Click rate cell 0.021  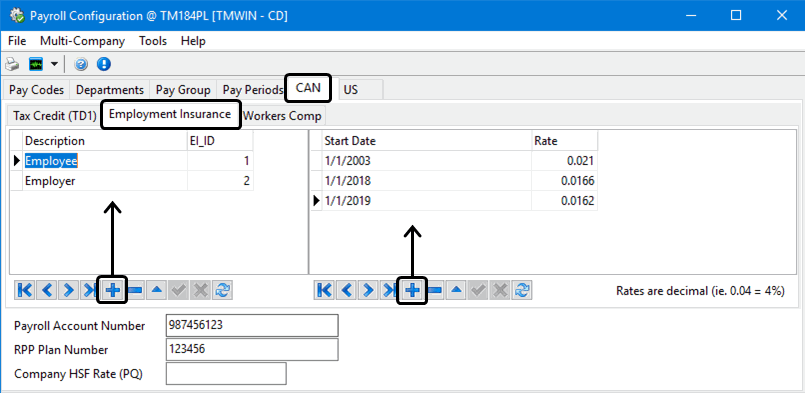coord(565,161)
